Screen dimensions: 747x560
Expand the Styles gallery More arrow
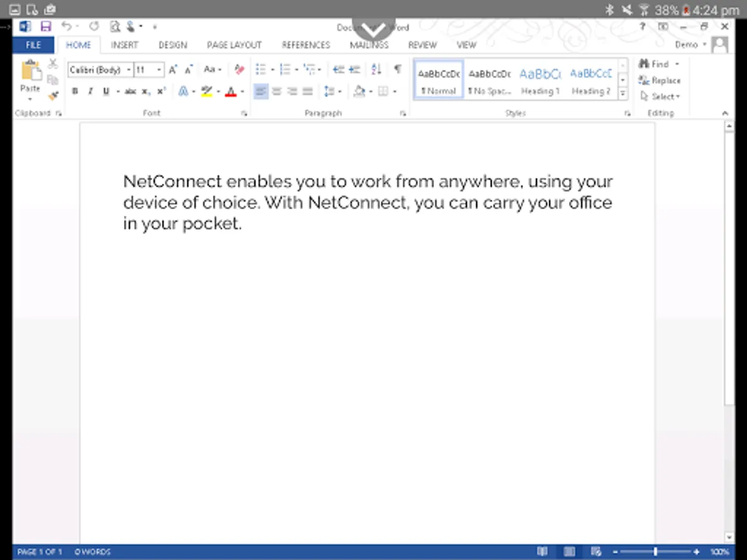point(622,93)
